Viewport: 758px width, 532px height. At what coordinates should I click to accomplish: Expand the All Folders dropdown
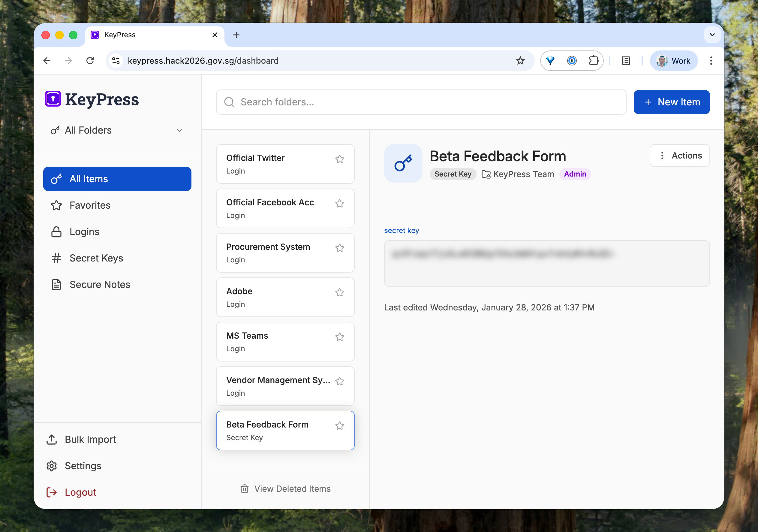179,130
